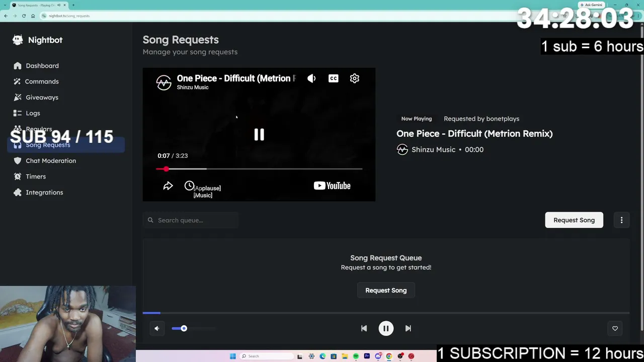Open Microsoft Edge from the taskbar
This screenshot has width=644, height=362.
coord(323,356)
